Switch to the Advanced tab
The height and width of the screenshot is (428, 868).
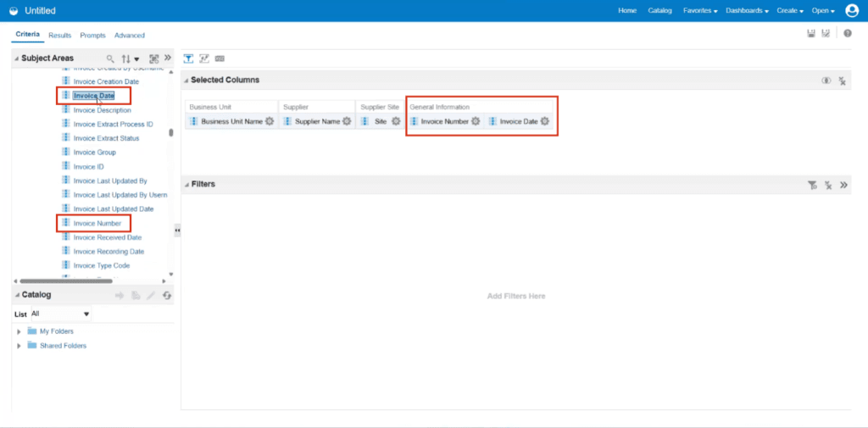[x=130, y=35]
